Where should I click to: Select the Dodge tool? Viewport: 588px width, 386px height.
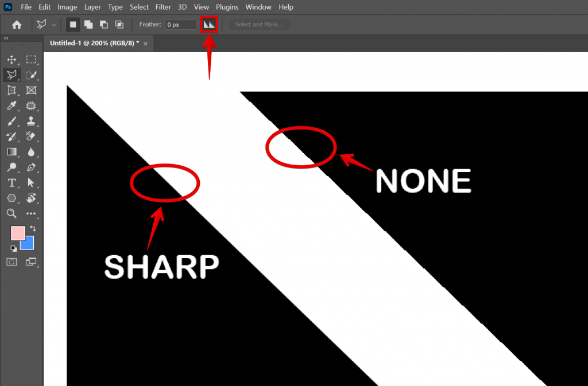point(11,167)
